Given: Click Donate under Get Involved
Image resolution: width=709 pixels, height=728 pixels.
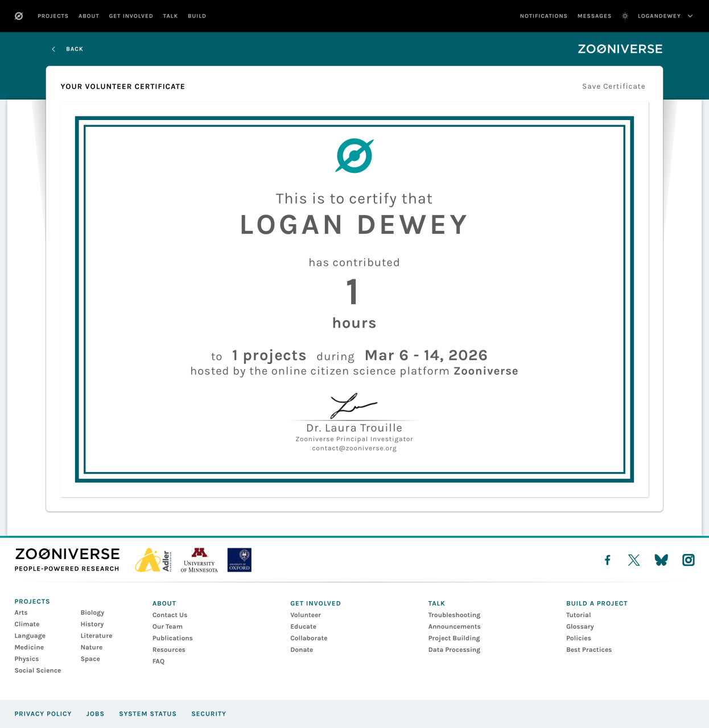Looking at the screenshot, I should [302, 650].
